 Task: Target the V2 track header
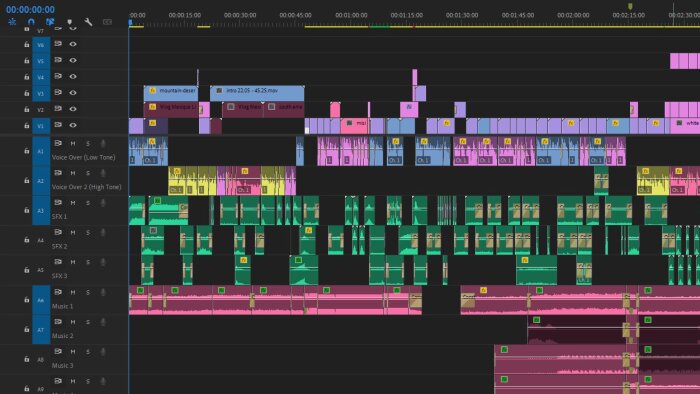41,109
